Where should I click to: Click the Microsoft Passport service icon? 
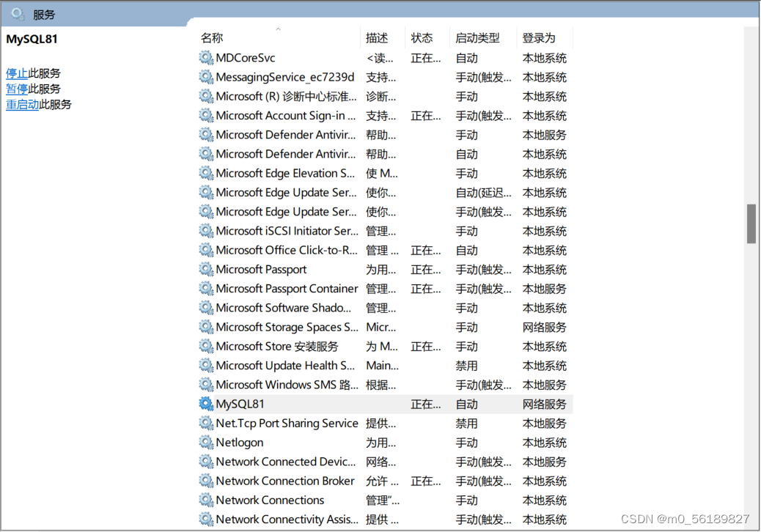click(x=205, y=269)
